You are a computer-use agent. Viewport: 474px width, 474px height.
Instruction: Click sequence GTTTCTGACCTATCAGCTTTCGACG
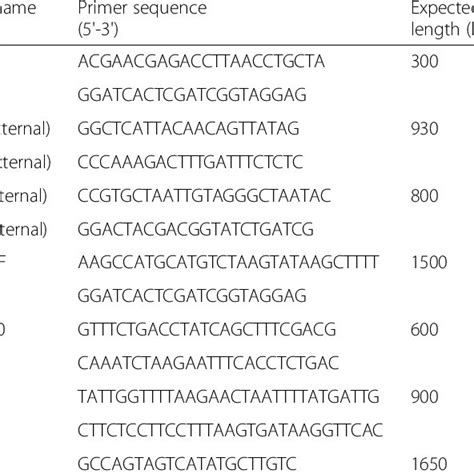pos(207,330)
